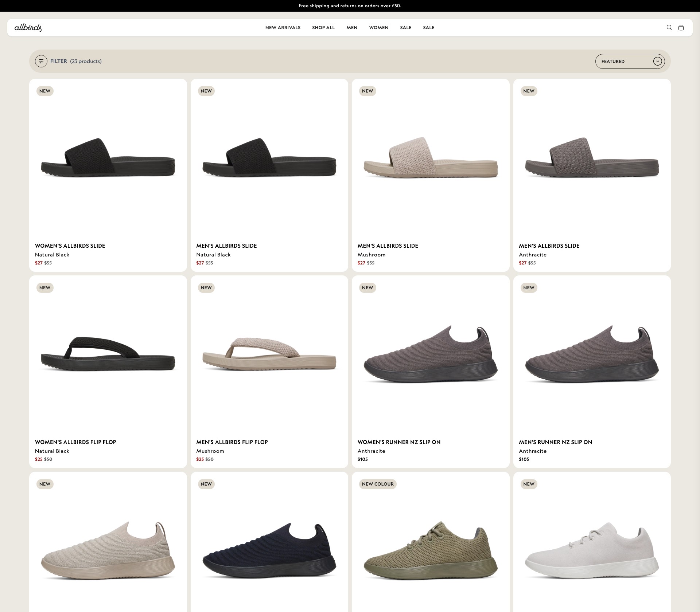This screenshot has height=612, width=700.
Task: Open Women's Runner NZ Slip On title
Action: [x=399, y=442]
